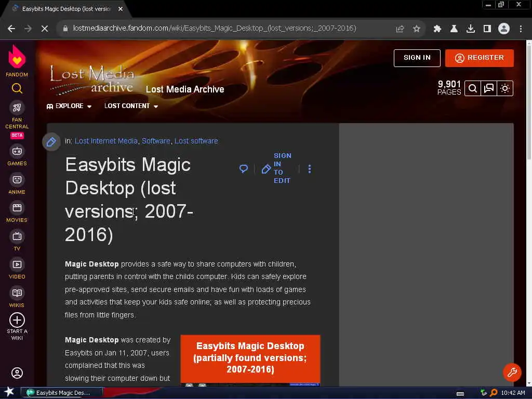Click the pencil icon beside categories
The image size is (532, 399).
pos(51,142)
